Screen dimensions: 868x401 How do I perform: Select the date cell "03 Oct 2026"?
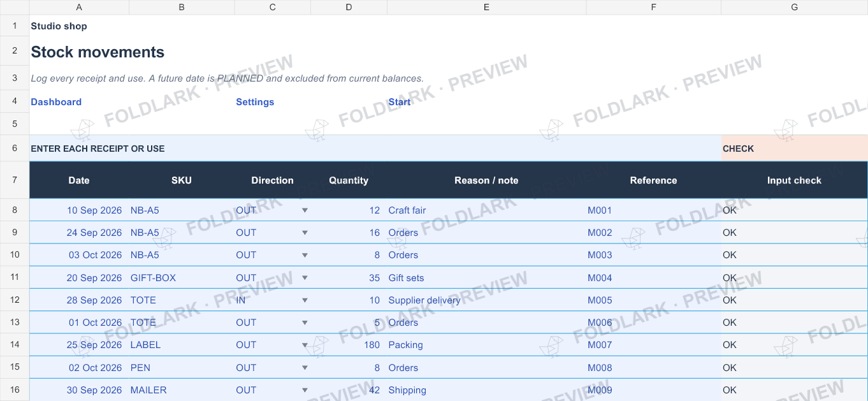pyautogui.click(x=79, y=255)
